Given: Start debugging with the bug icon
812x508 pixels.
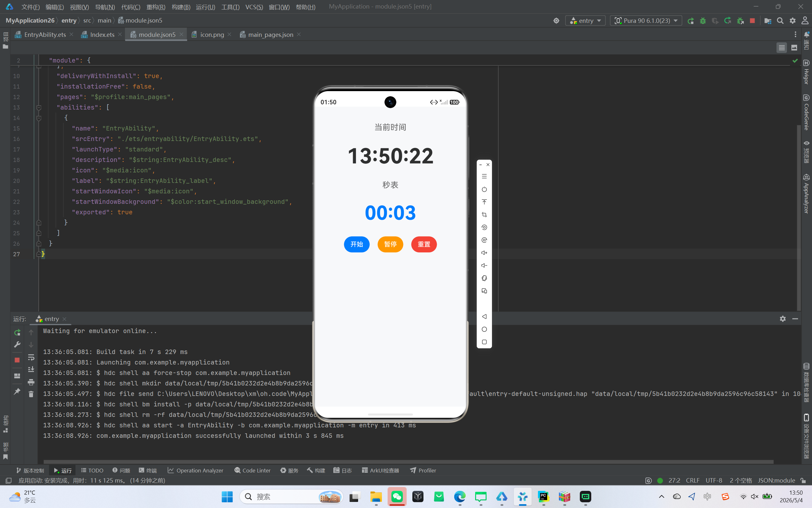Looking at the screenshot, I should 703,21.
